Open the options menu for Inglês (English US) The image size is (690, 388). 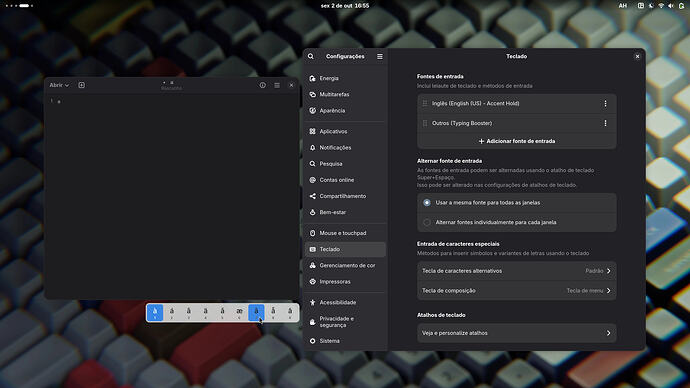pos(606,103)
